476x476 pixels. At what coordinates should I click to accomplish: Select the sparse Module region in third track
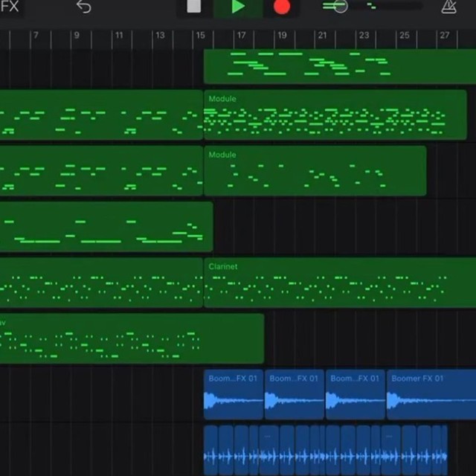[x=315, y=170]
